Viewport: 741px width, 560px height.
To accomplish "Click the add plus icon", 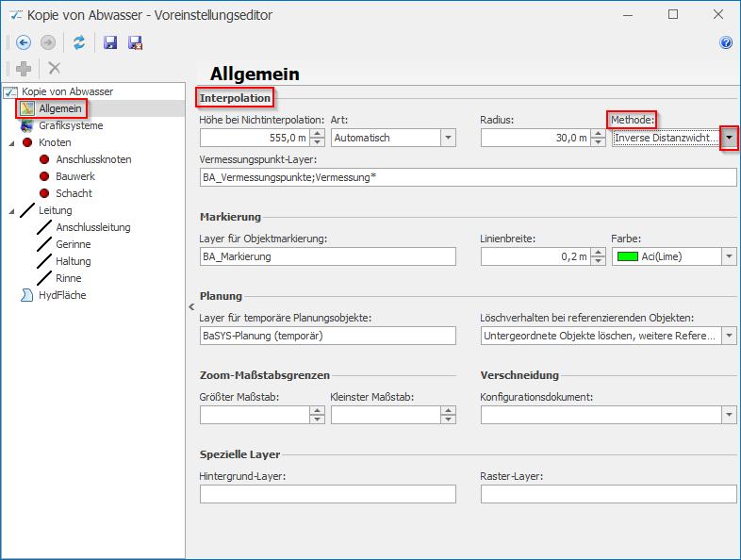I will point(24,68).
